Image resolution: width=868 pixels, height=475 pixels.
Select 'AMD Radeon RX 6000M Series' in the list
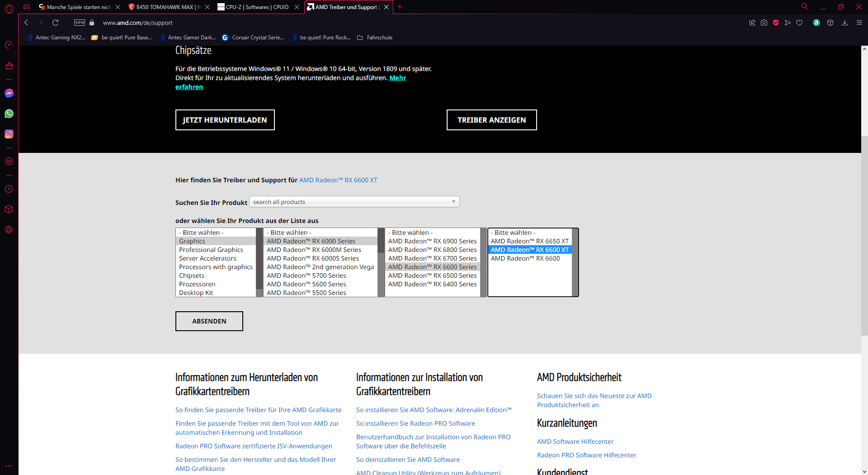click(320, 250)
